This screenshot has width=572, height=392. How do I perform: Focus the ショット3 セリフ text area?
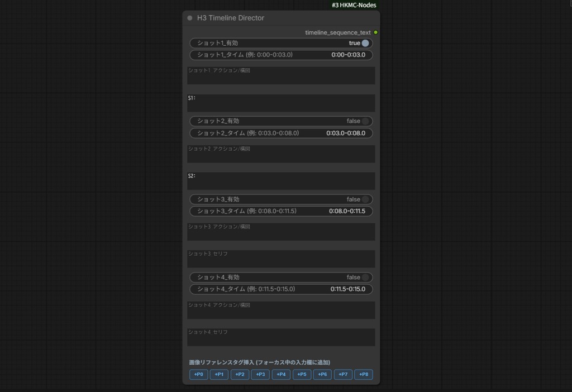(281, 259)
